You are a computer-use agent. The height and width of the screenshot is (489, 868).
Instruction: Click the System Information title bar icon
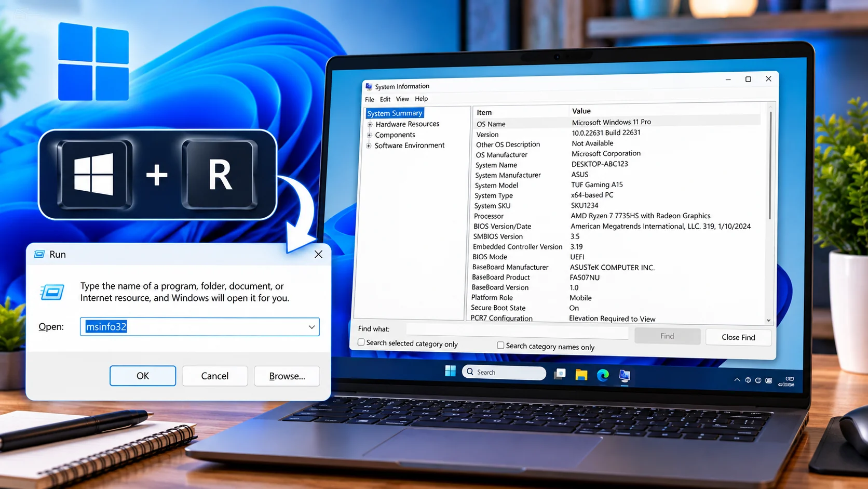point(369,86)
